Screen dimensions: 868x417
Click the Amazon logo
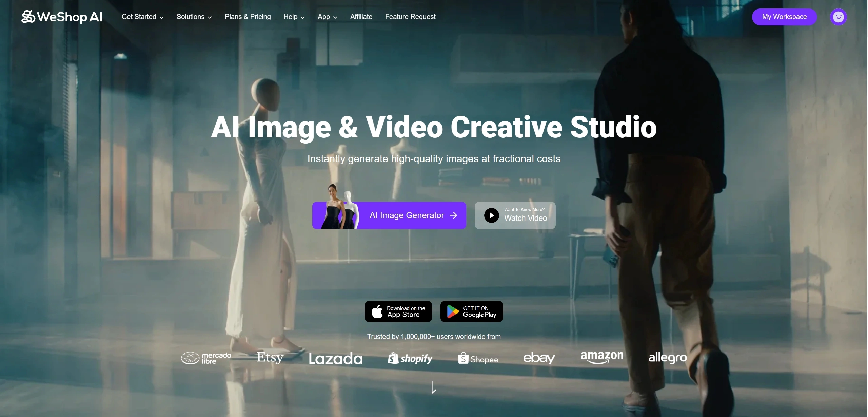(601, 357)
